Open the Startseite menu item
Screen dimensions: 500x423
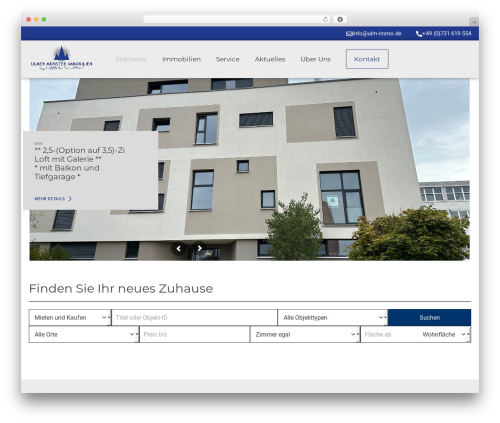coord(131,59)
